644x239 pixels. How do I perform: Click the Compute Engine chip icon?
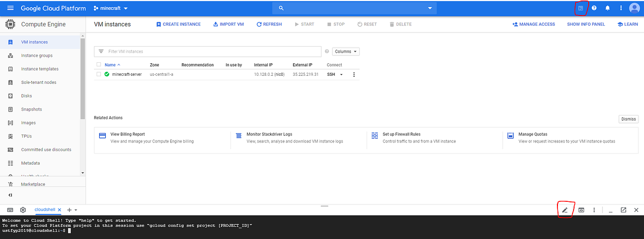(10, 24)
